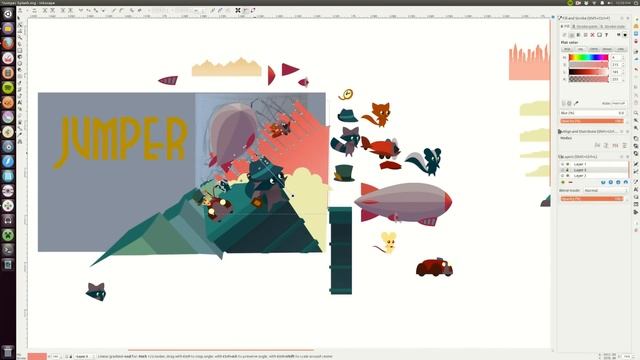Click the Lightness slider bar

coord(589,72)
